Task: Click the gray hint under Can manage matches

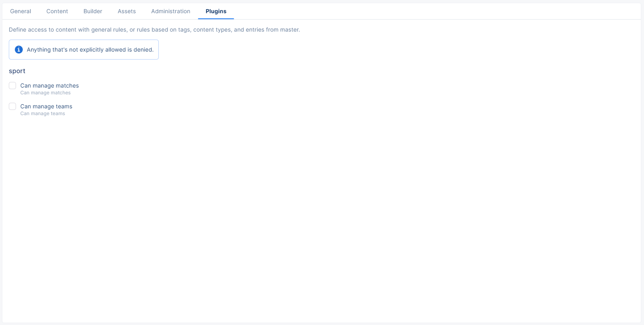Action: tap(45, 93)
